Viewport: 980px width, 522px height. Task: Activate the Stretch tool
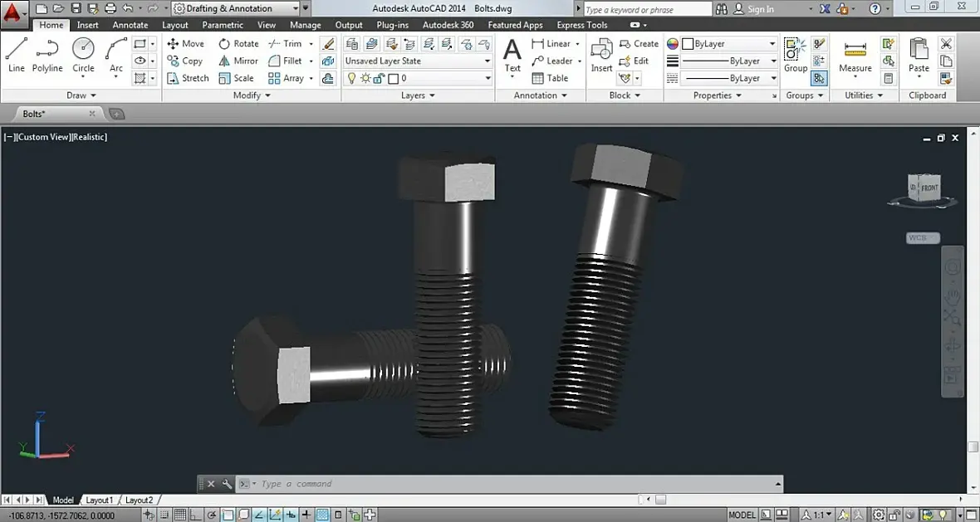pyautogui.click(x=189, y=78)
